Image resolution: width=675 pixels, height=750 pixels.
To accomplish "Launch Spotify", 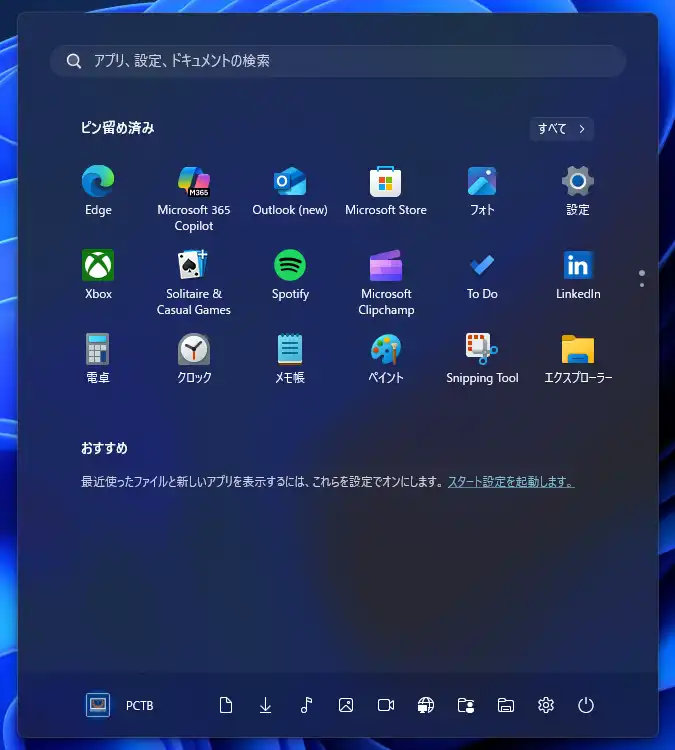I will (x=290, y=275).
